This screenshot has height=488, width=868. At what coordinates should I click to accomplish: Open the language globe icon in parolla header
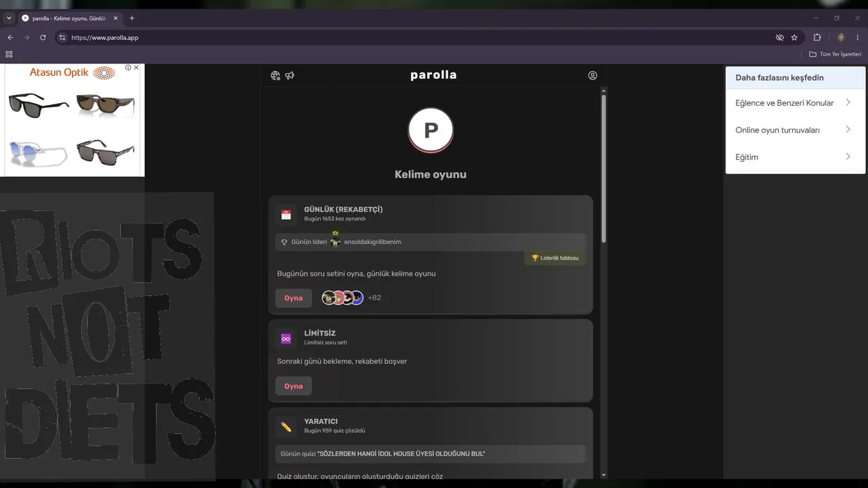275,75
